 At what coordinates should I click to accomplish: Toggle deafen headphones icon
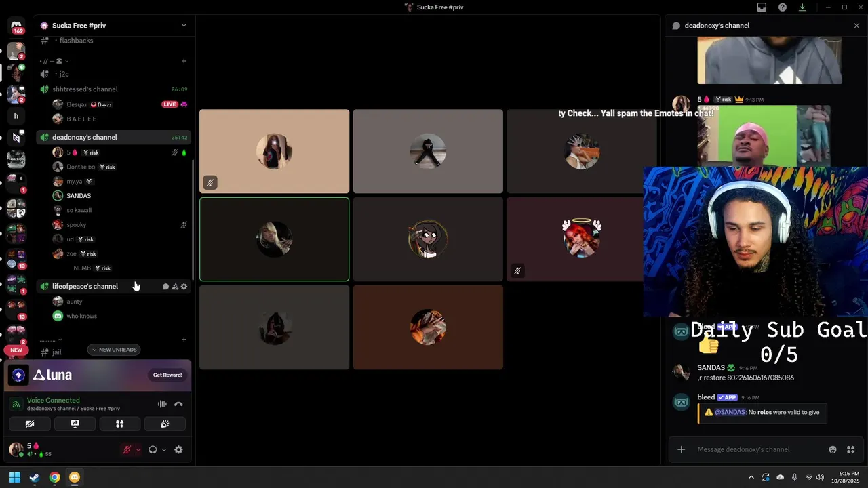pos(153,449)
